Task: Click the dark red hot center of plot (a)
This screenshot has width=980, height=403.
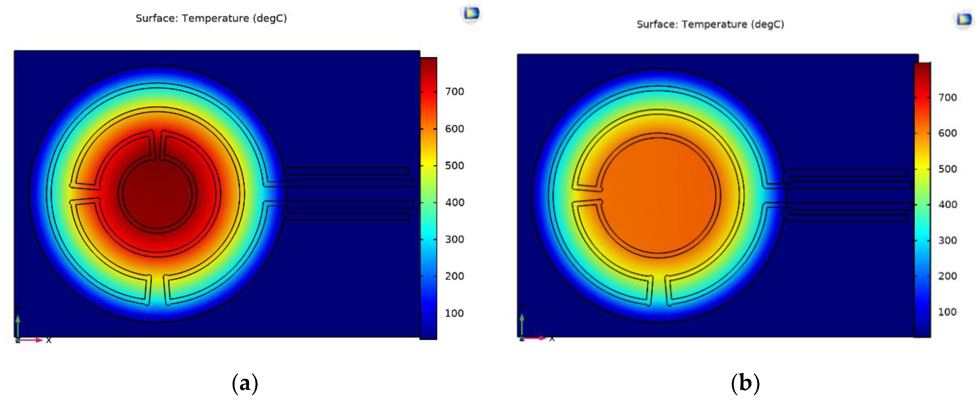Action: coord(157,194)
